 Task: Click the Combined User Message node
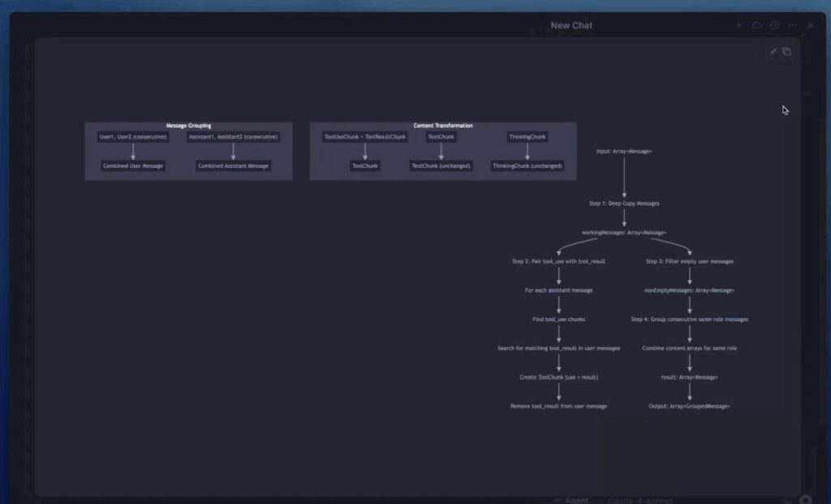pos(133,166)
